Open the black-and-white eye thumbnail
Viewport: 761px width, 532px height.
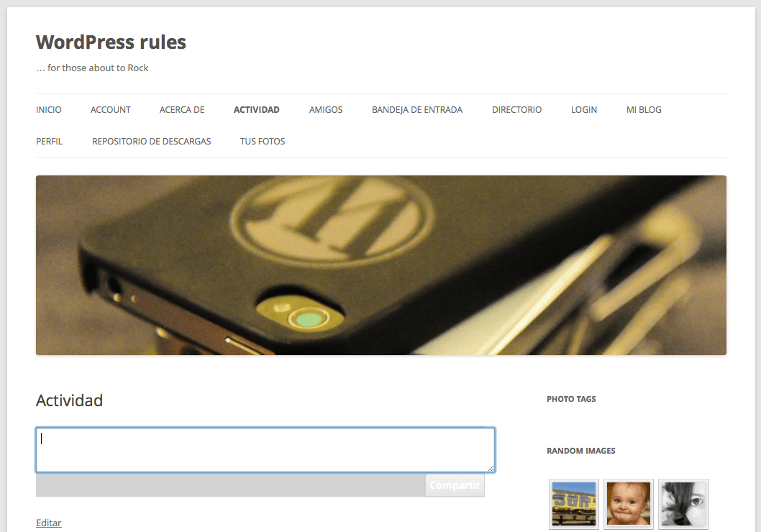[x=683, y=504]
